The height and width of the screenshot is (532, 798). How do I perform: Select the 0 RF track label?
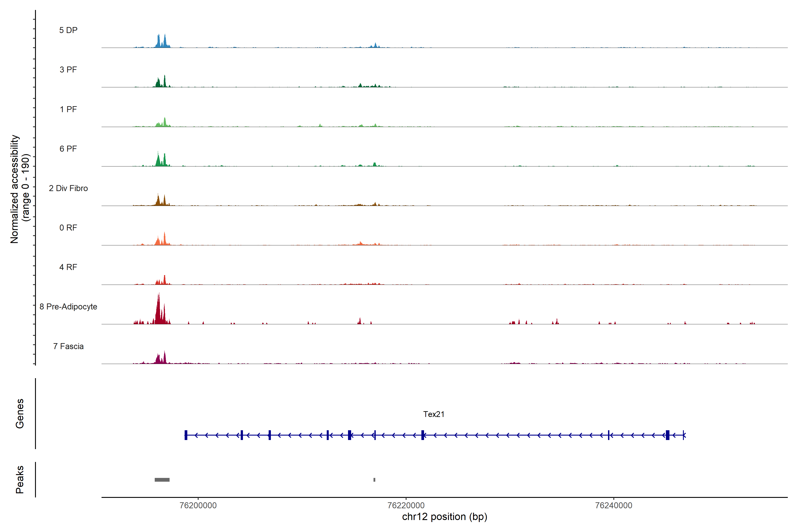[x=68, y=228]
